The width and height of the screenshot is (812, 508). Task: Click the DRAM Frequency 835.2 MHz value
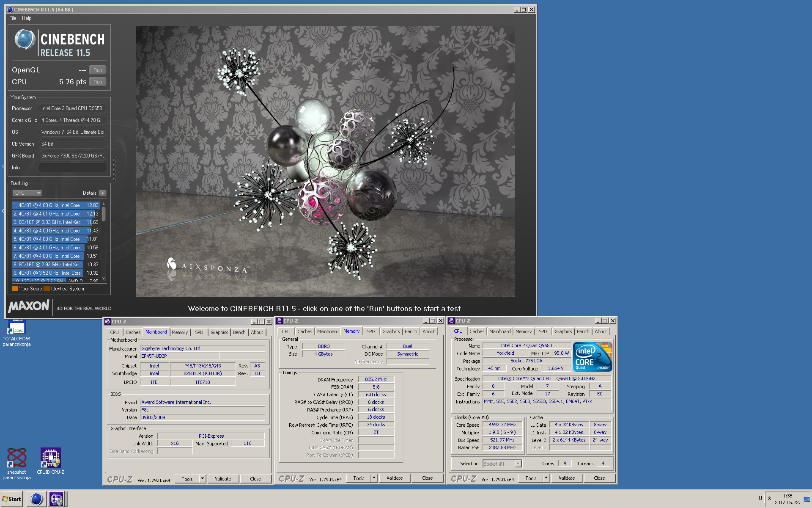[x=376, y=379]
